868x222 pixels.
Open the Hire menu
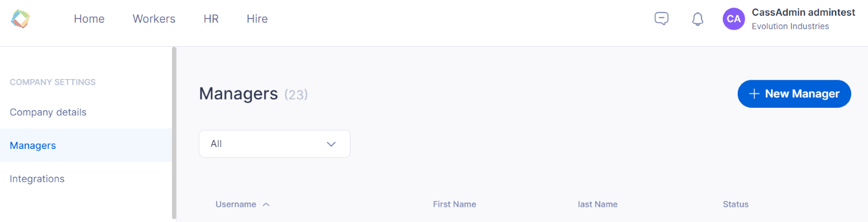257,19
